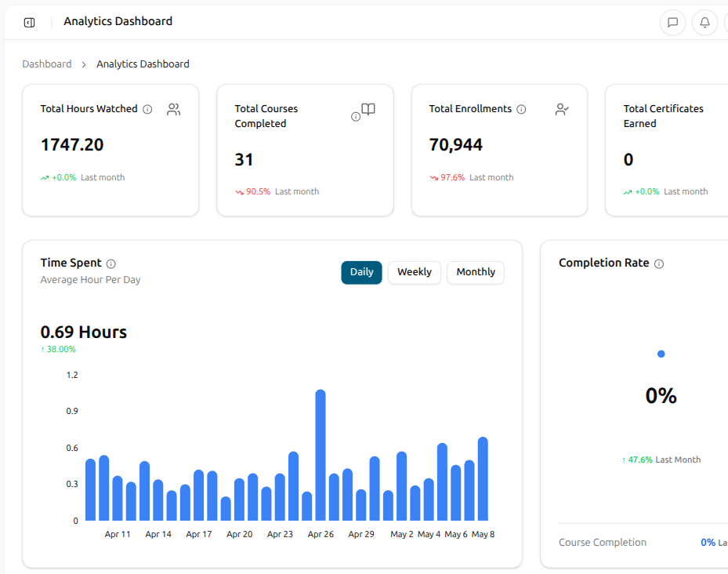
Task: Click trend-down icon beside 90.5%
Action: click(x=239, y=192)
